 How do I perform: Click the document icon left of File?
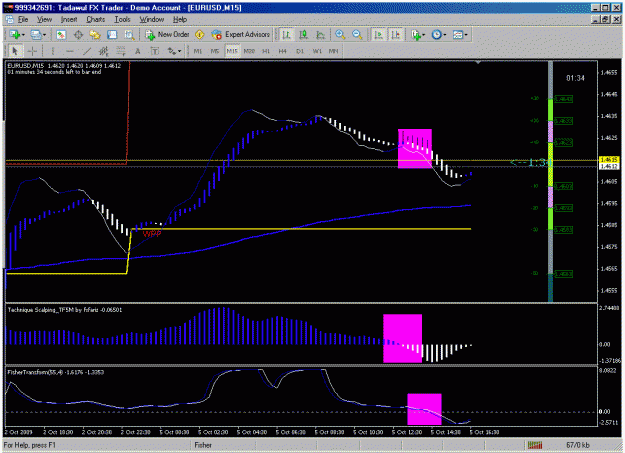tap(10, 20)
